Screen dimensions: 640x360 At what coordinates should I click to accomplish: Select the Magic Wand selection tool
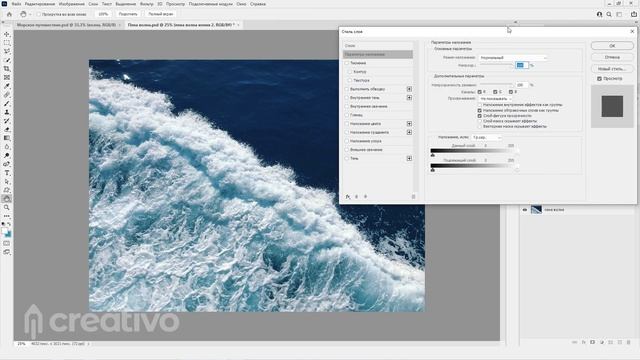point(7,60)
